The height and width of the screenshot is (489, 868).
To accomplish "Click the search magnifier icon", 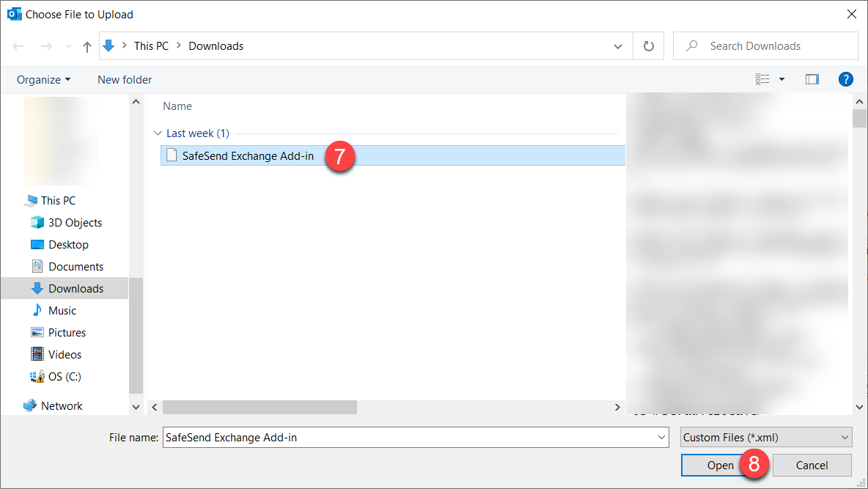I will [691, 46].
